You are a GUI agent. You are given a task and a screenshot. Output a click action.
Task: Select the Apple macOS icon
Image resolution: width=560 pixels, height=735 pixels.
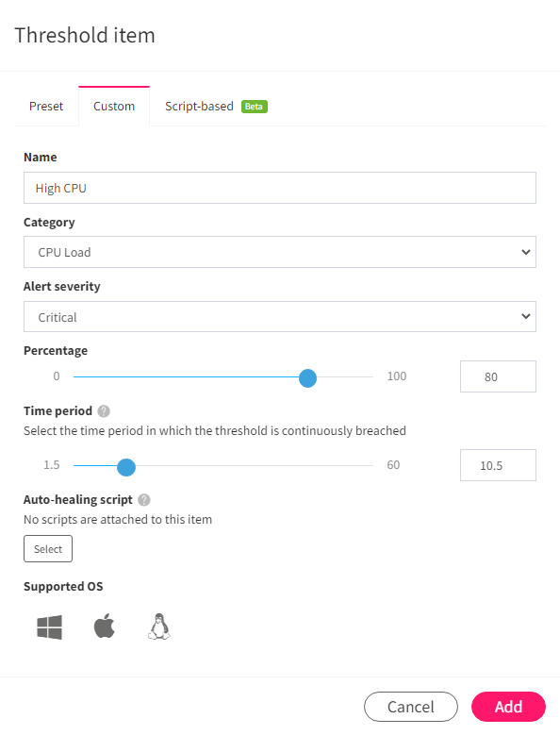105,626
